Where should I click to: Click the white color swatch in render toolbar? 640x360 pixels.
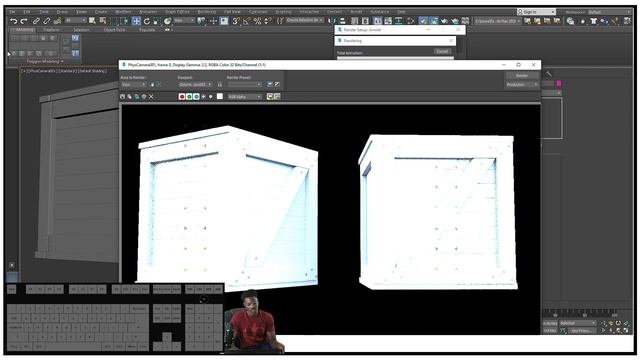220,97
